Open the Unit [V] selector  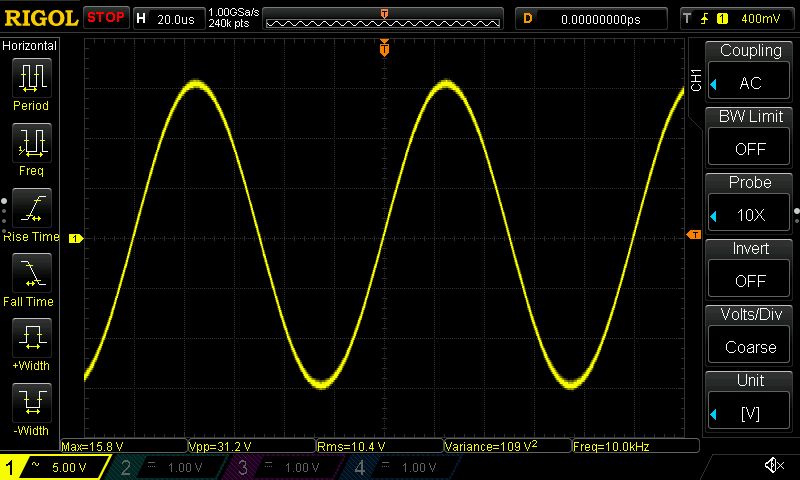750,401
